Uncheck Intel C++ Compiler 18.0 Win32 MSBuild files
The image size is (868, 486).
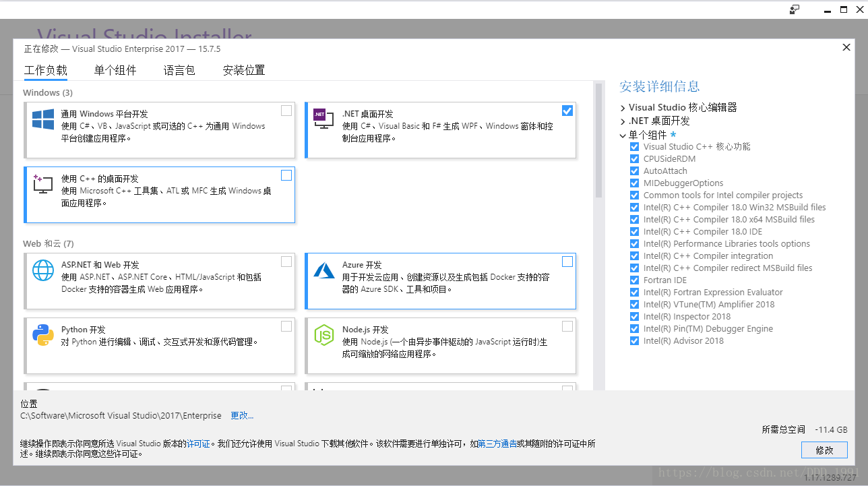click(x=634, y=208)
